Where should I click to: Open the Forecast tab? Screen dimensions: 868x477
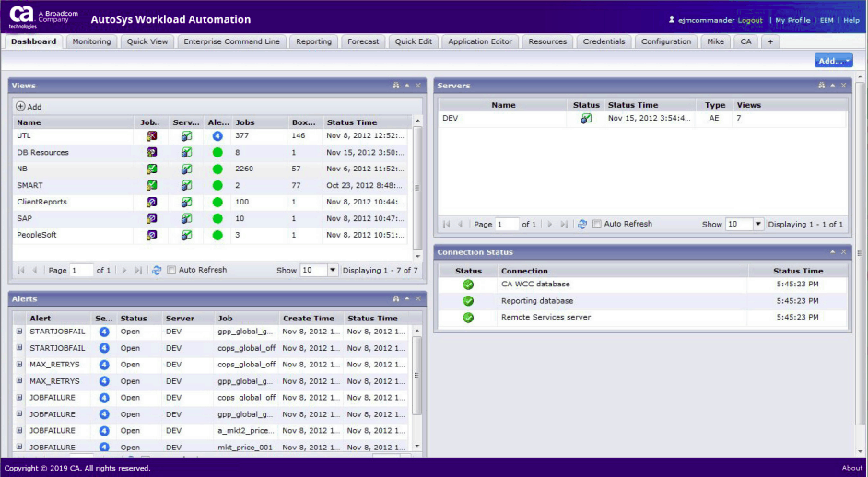click(363, 41)
